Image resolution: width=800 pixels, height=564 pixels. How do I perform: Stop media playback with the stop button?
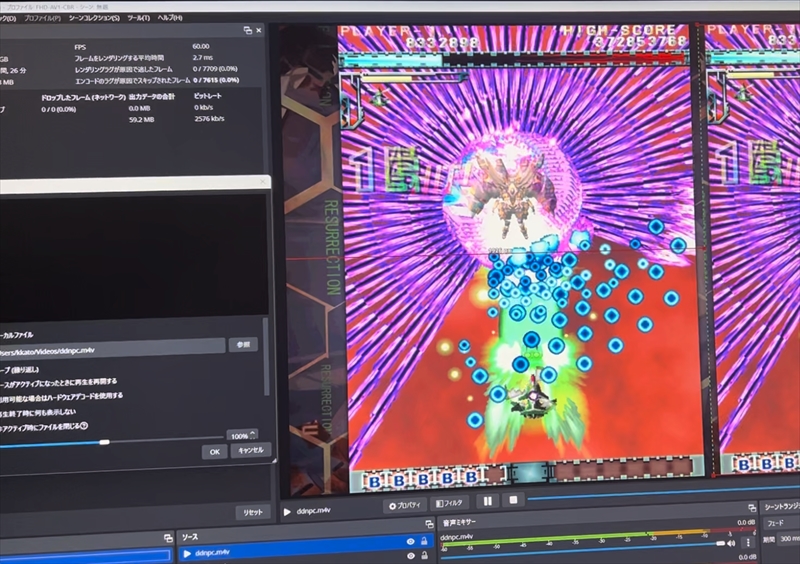tap(513, 500)
